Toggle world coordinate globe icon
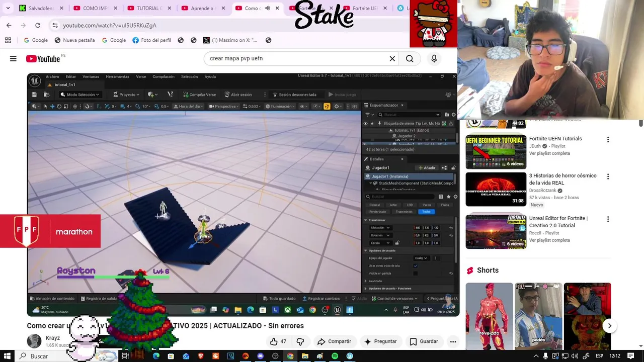 75,106
